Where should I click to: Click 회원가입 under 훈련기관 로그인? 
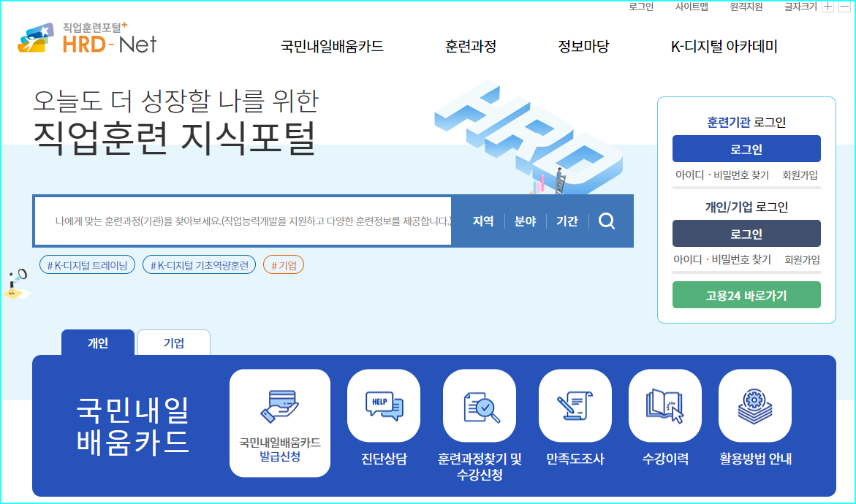point(800,175)
